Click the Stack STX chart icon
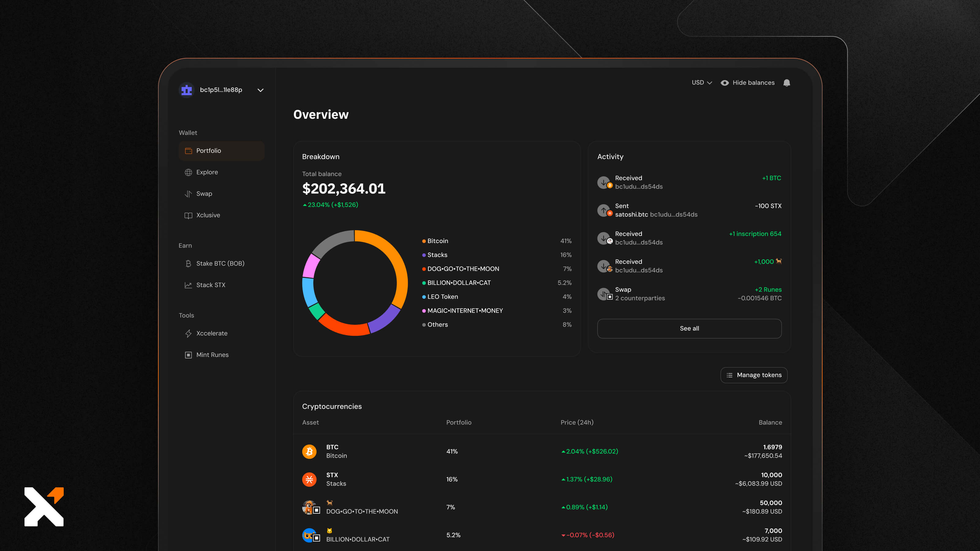The height and width of the screenshot is (551, 980). point(188,285)
